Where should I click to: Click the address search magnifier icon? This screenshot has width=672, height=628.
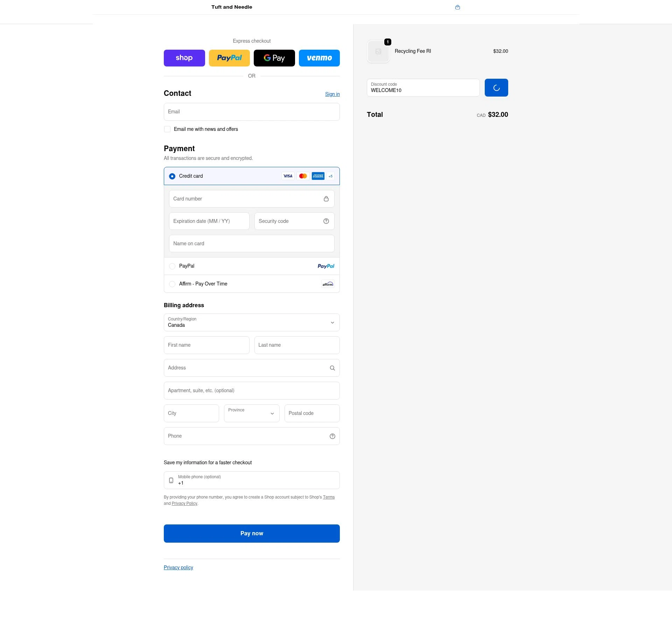pyautogui.click(x=332, y=368)
